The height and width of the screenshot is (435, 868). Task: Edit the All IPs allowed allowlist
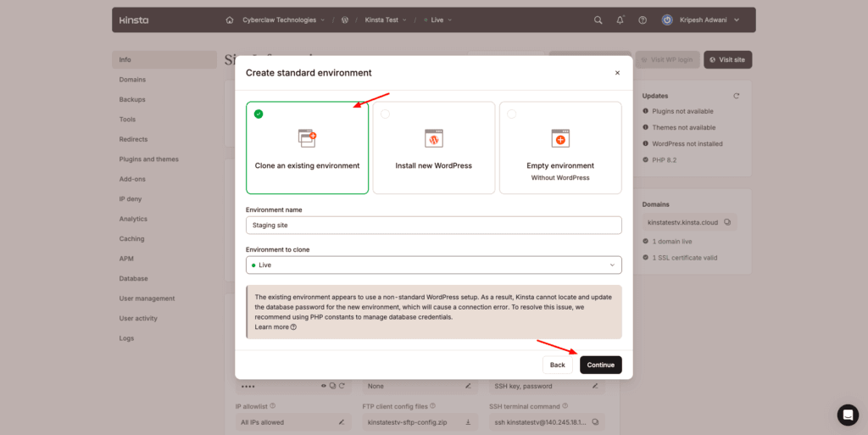point(342,422)
